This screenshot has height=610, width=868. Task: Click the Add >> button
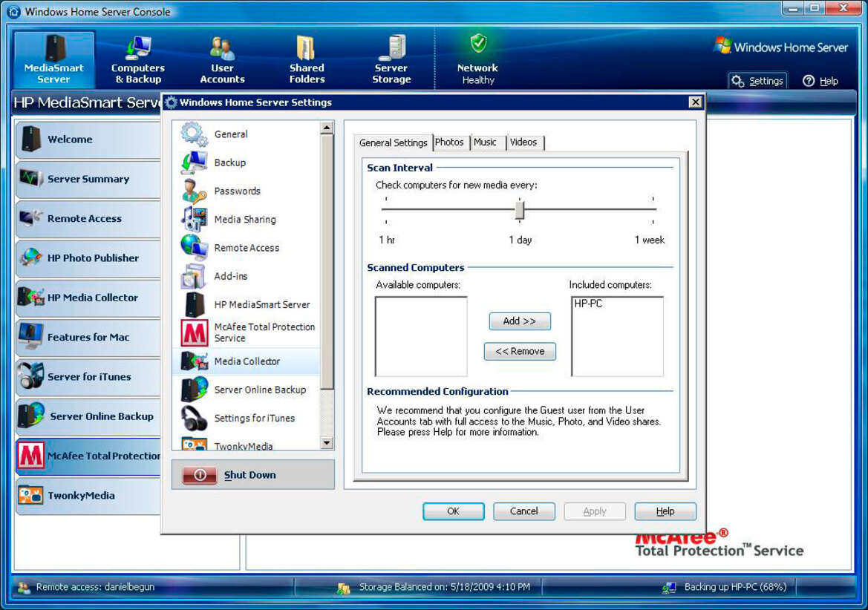click(x=519, y=321)
